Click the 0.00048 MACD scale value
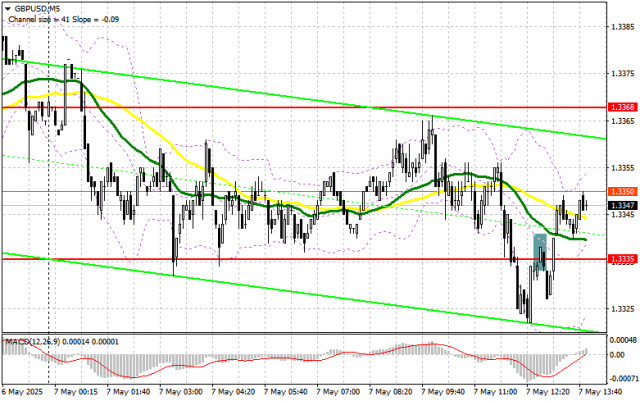The width and height of the screenshot is (640, 401). pos(622,340)
